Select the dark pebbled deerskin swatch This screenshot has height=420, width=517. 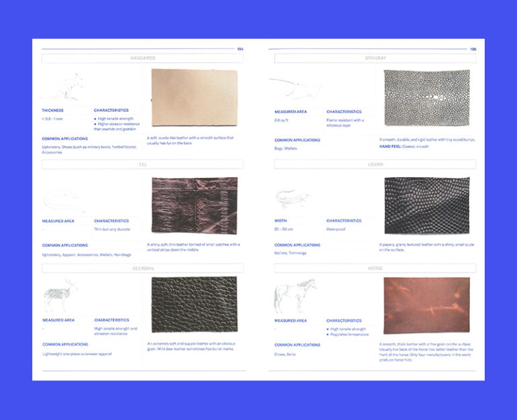pos(194,304)
